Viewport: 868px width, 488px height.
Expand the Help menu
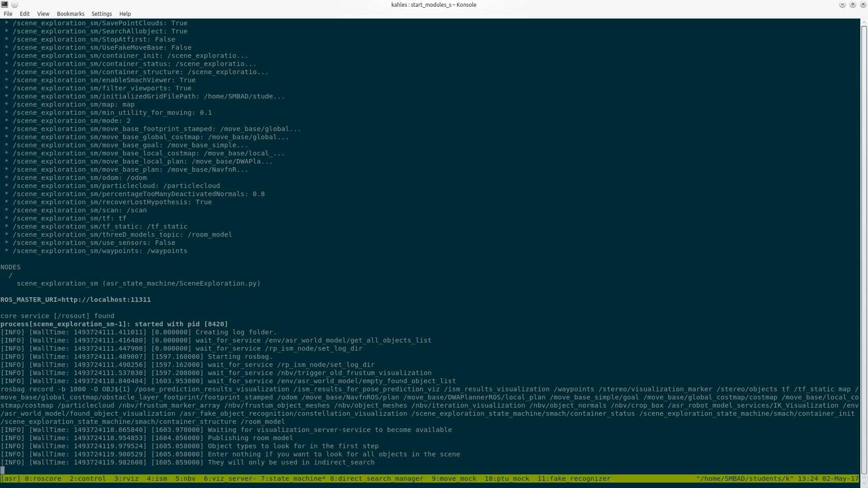pos(125,14)
